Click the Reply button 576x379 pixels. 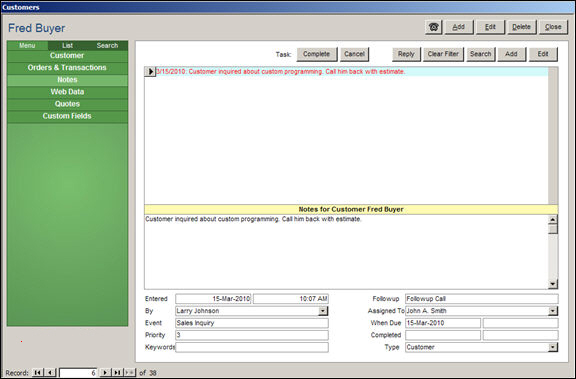[x=406, y=54]
